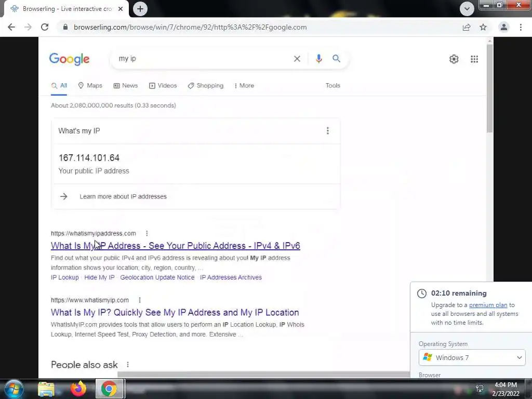Open 'What Is My IP? Quickly See' result
Image resolution: width=532 pixels, height=399 pixels.
(175, 312)
